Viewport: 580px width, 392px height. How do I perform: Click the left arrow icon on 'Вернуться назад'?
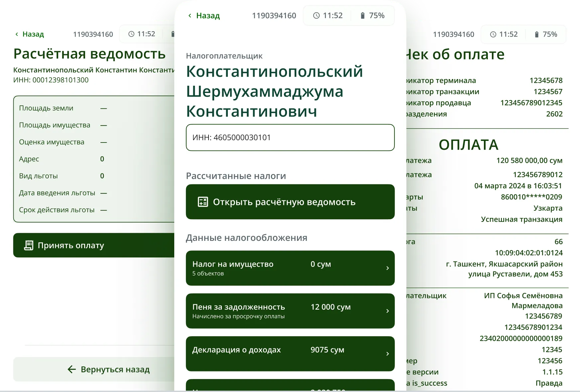pyautogui.click(x=72, y=369)
